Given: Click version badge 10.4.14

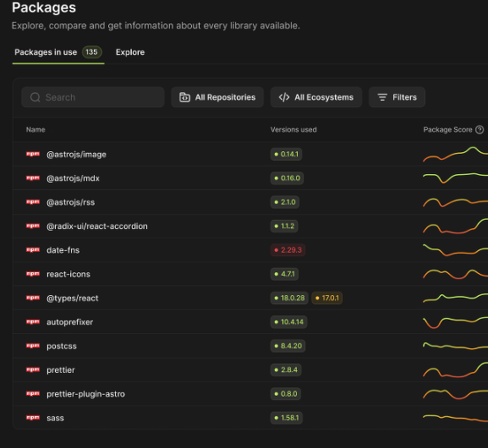Looking at the screenshot, I should (x=289, y=322).
